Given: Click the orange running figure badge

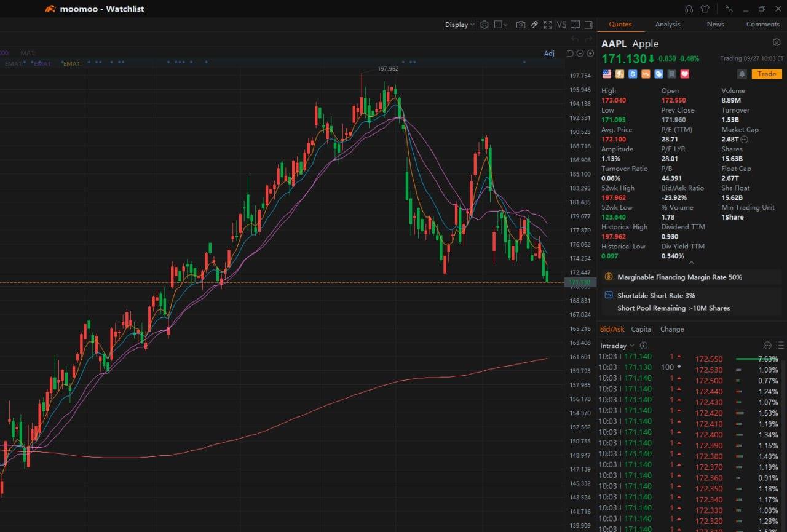Looking at the screenshot, I should tap(620, 74).
